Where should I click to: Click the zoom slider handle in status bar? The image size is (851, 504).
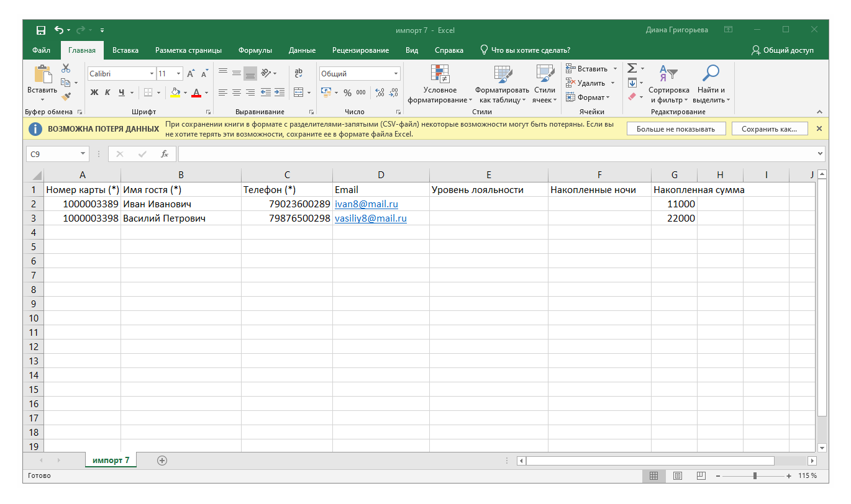pos(755,476)
